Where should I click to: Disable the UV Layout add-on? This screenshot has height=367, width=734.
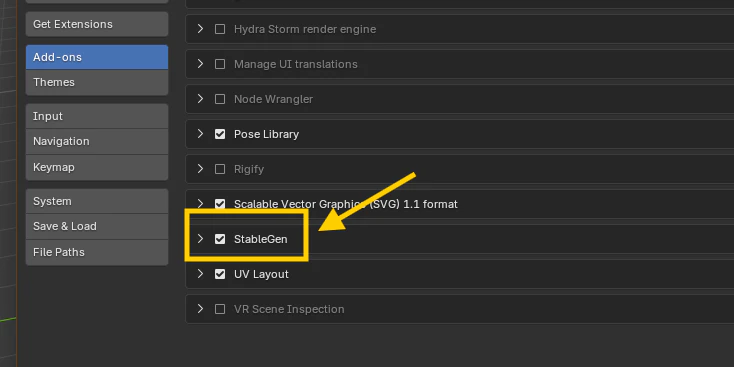[x=220, y=274]
